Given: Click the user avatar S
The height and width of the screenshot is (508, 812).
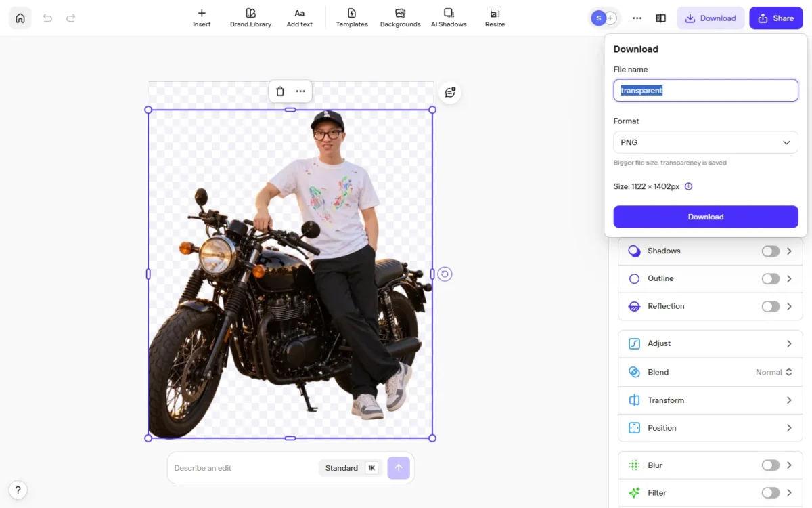Looking at the screenshot, I should coord(598,18).
